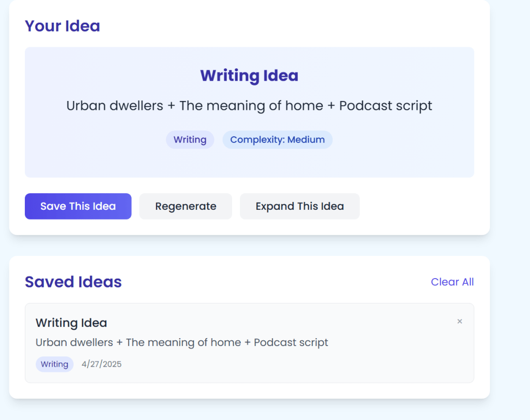Click the Saved Ideas heading
This screenshot has width=530, height=420.
pos(73,282)
